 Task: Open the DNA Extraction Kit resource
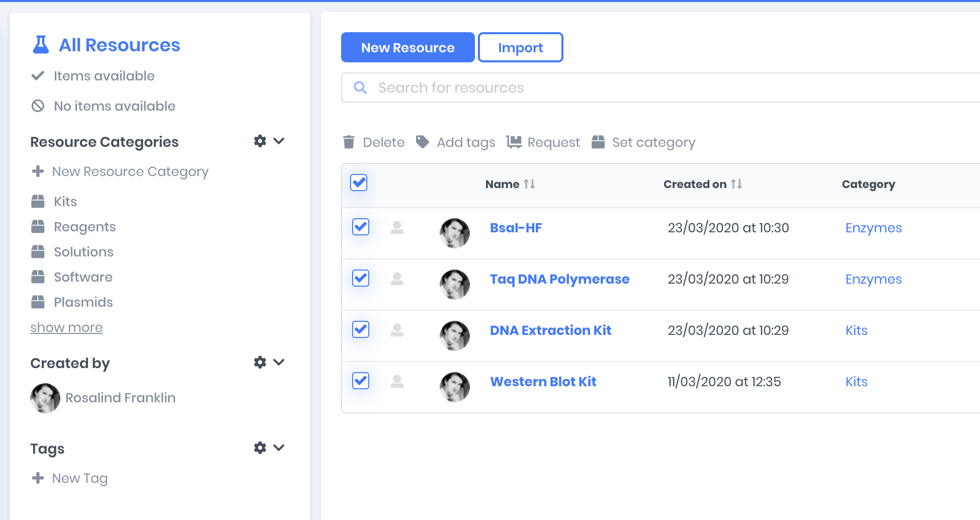(x=551, y=330)
